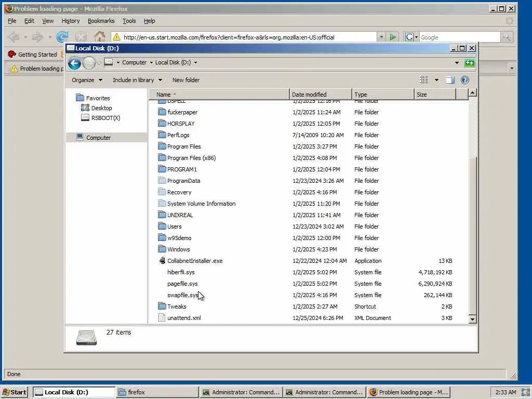Image resolution: width=532 pixels, height=399 pixels.
Task: Open the Firefox Edit menu
Action: point(29,21)
